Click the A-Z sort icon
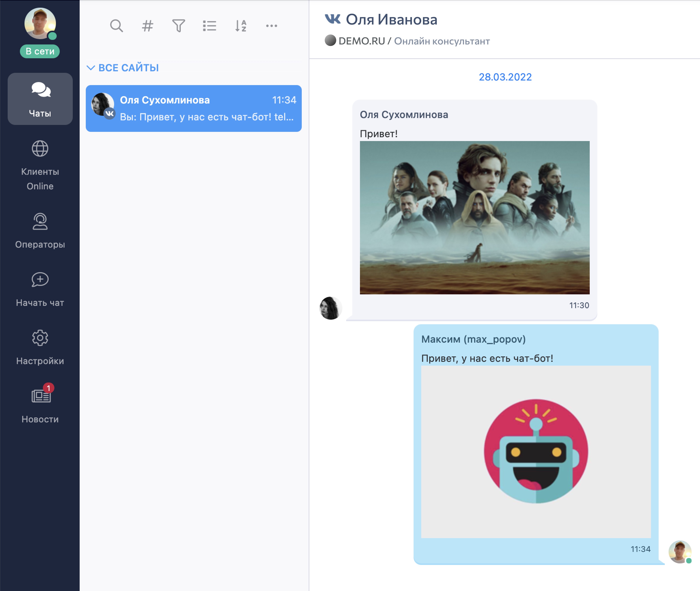Image resolution: width=700 pixels, height=591 pixels. (x=241, y=26)
